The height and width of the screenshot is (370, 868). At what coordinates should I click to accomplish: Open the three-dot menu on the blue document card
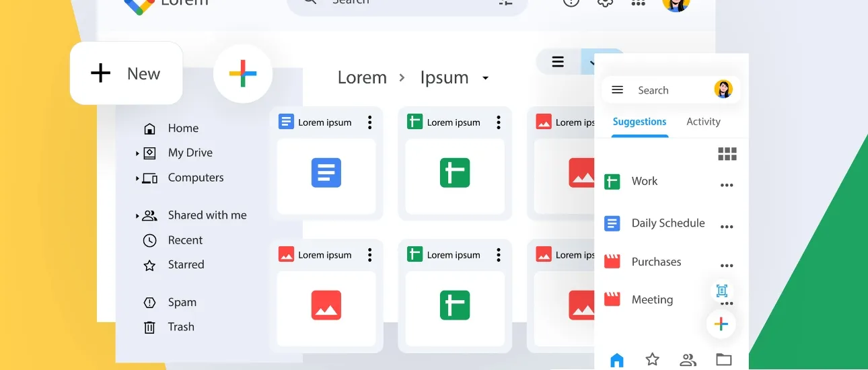[369, 122]
